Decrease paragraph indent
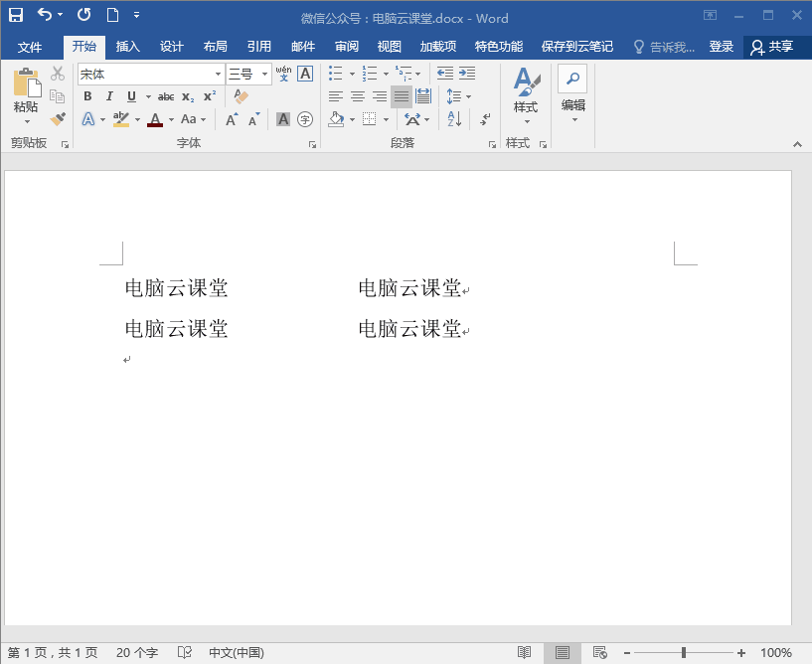 click(445, 74)
